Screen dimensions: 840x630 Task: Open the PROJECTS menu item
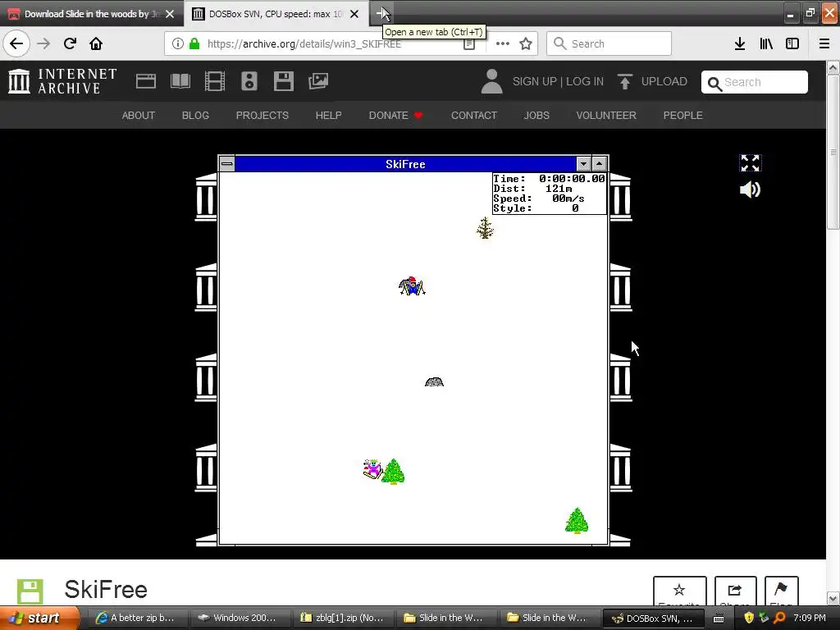click(x=262, y=115)
